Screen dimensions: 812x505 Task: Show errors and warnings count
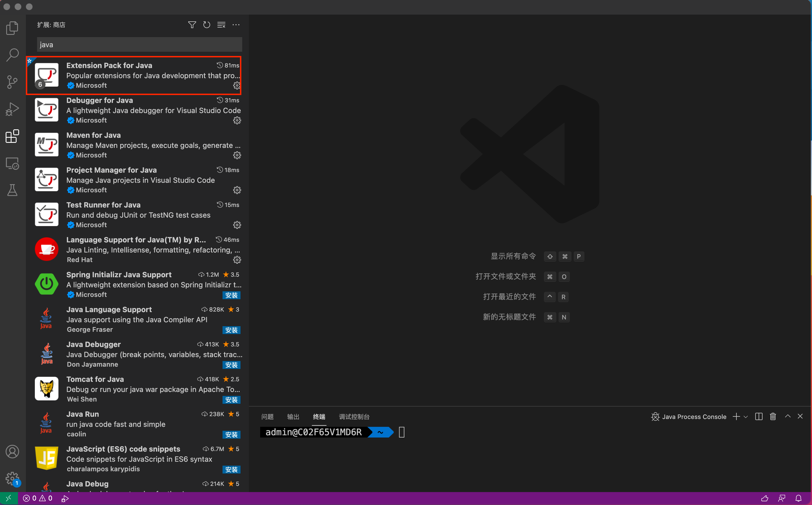(38, 498)
